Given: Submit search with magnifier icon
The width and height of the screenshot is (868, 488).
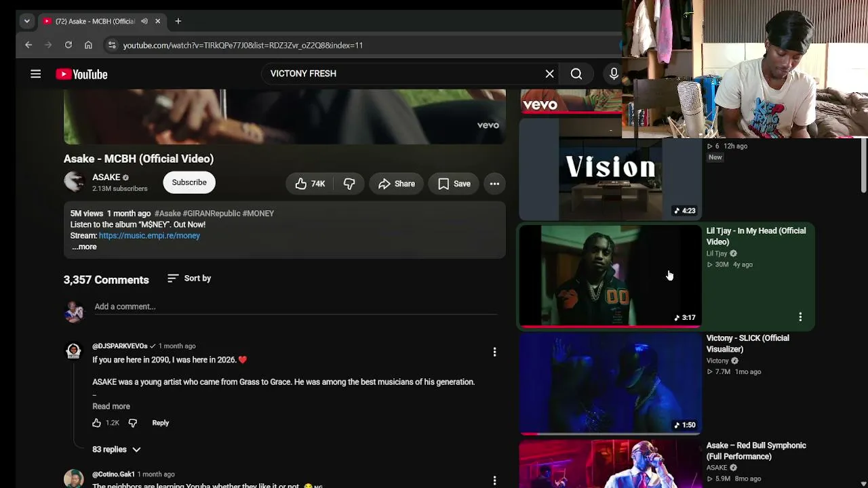Looking at the screenshot, I should pyautogui.click(x=576, y=74).
